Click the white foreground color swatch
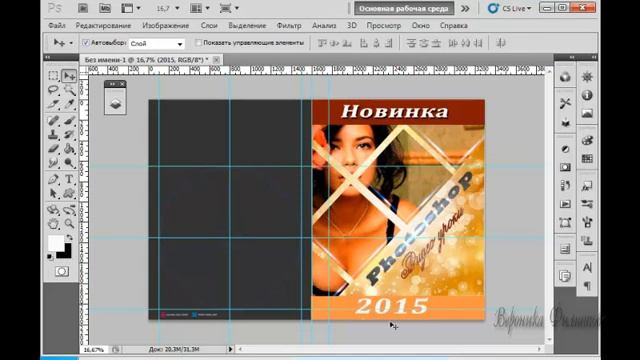The height and width of the screenshot is (360, 640). click(55, 242)
